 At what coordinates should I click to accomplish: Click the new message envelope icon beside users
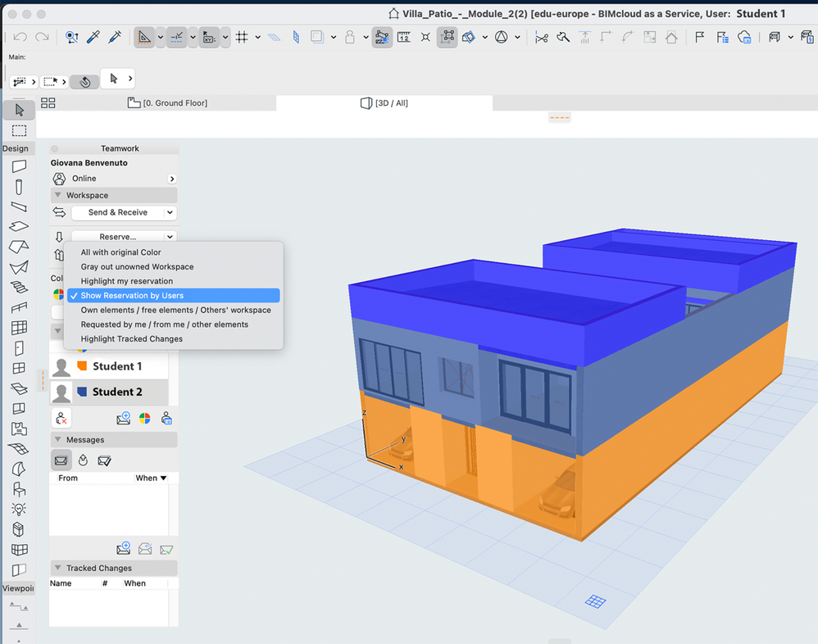click(x=123, y=419)
